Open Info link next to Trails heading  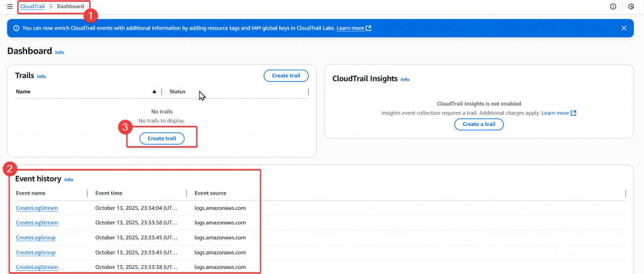[42, 76]
